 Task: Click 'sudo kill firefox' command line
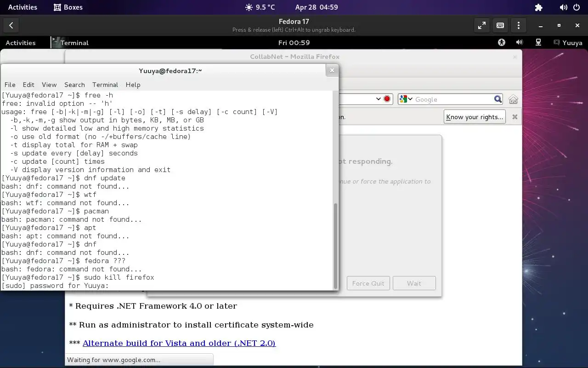(78, 277)
